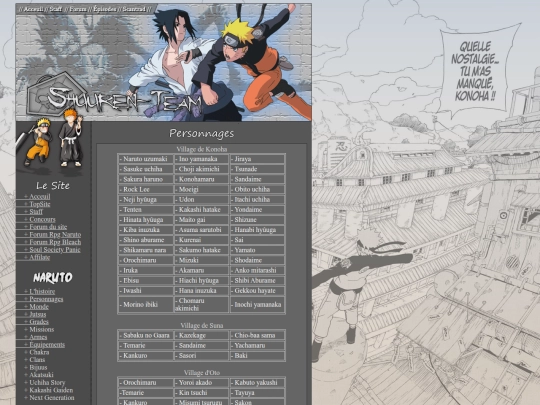
Task: Go to Accueil in Le Site sidebar
Action: [x=40, y=196]
